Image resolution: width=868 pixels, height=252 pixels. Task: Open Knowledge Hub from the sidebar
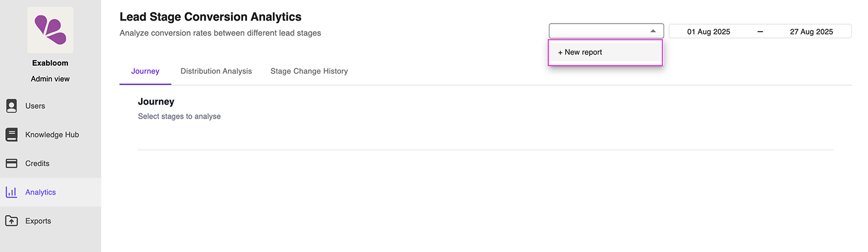pos(52,135)
